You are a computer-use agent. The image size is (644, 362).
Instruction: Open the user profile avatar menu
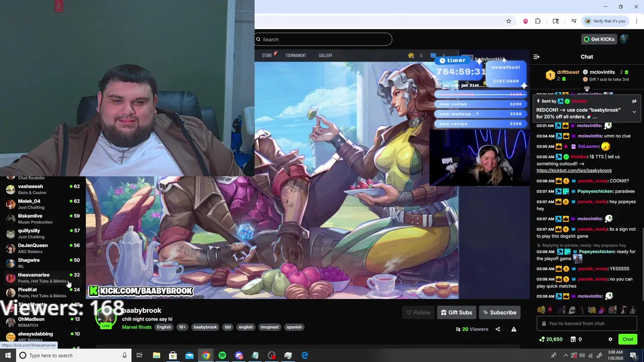point(625,39)
